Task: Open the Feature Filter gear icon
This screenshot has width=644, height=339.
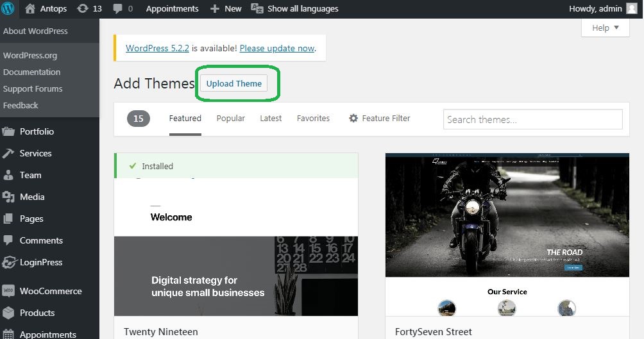Action: point(353,118)
